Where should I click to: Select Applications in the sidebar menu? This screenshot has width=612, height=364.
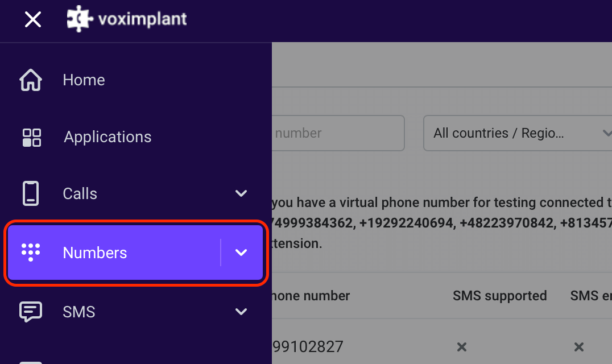pyautogui.click(x=107, y=136)
